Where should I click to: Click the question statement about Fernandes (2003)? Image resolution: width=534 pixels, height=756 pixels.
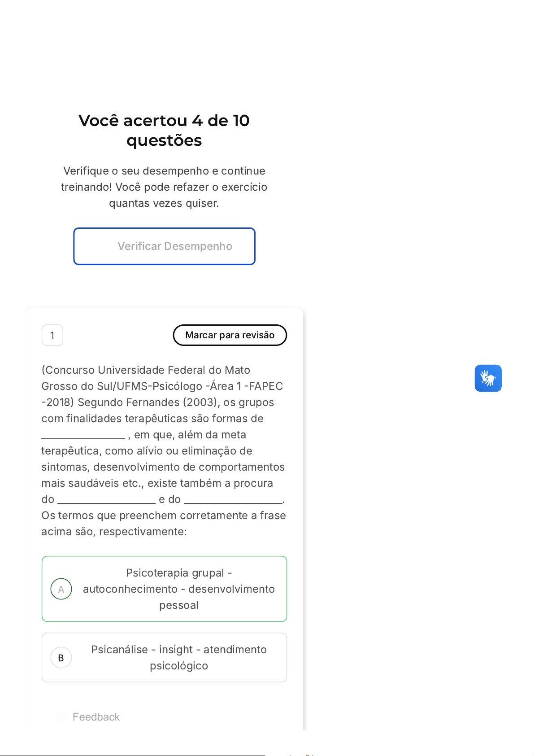163,450
